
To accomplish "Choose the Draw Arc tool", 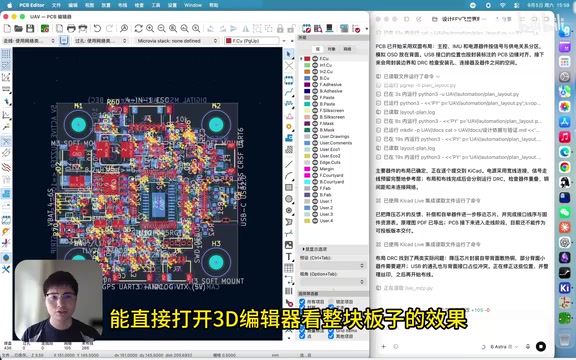I will (289, 176).
